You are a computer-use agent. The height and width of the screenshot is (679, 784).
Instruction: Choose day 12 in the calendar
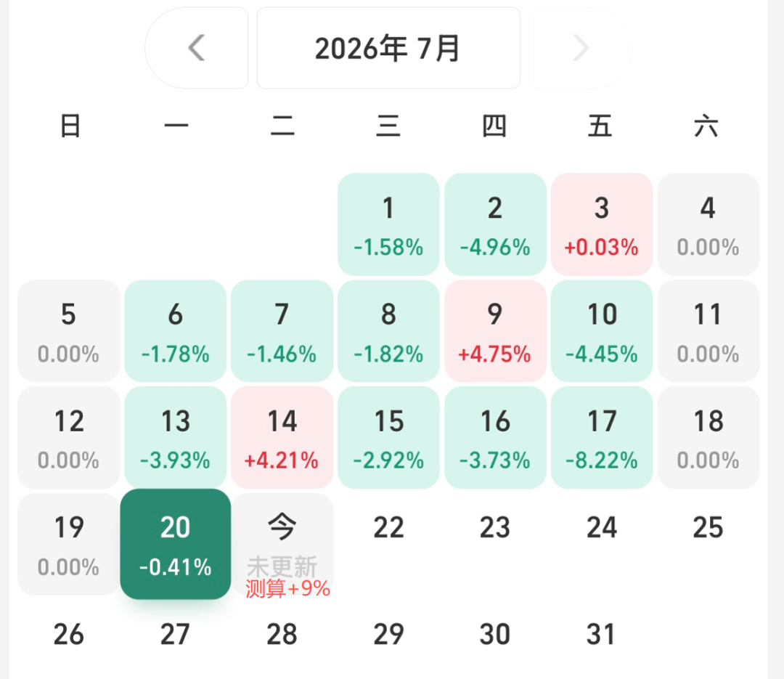68,437
